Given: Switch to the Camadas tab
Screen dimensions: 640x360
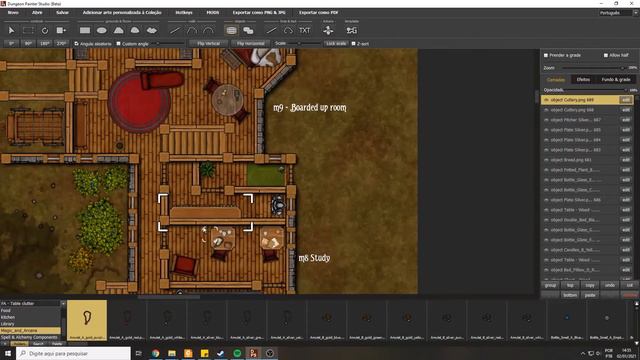Looking at the screenshot, I should [556, 80].
